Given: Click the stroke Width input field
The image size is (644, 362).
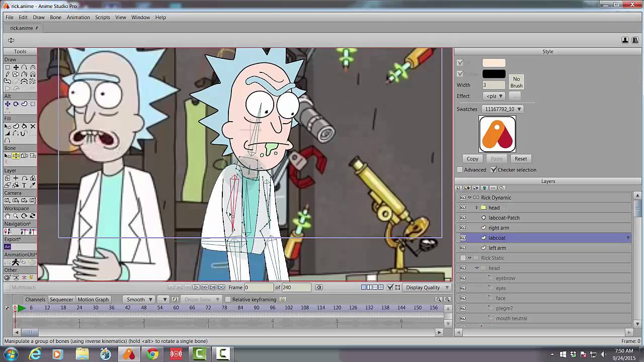Looking at the screenshot, I should click(494, 85).
